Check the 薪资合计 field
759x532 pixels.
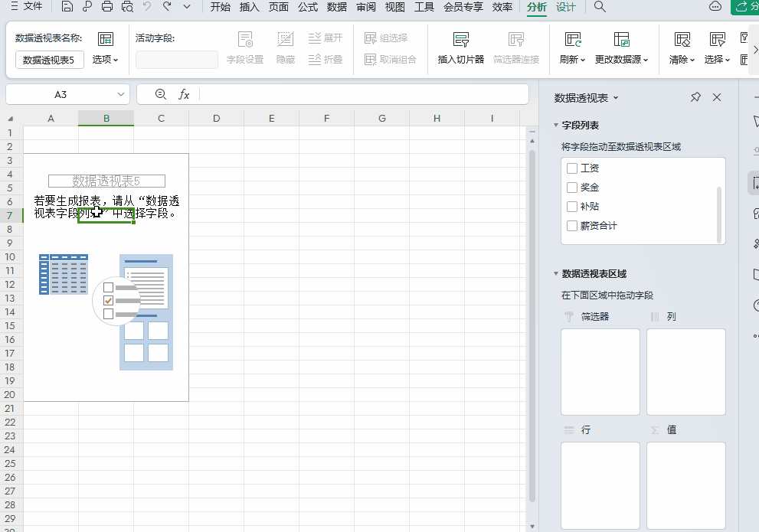[571, 225]
